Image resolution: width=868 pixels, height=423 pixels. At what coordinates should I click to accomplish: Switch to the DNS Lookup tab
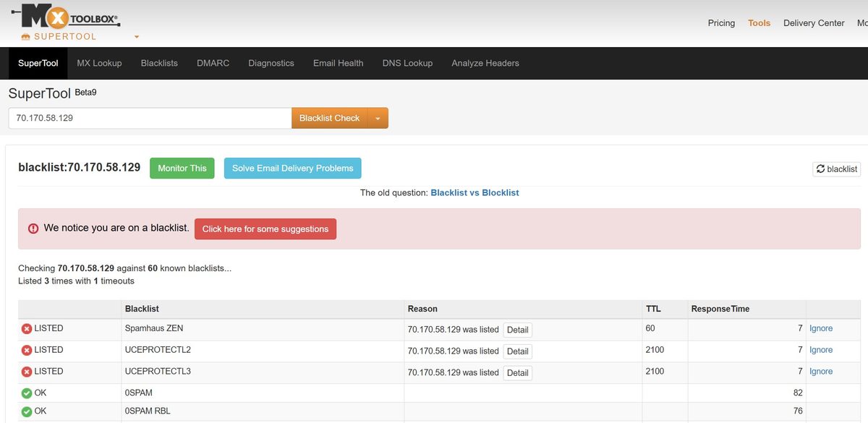[x=407, y=63]
